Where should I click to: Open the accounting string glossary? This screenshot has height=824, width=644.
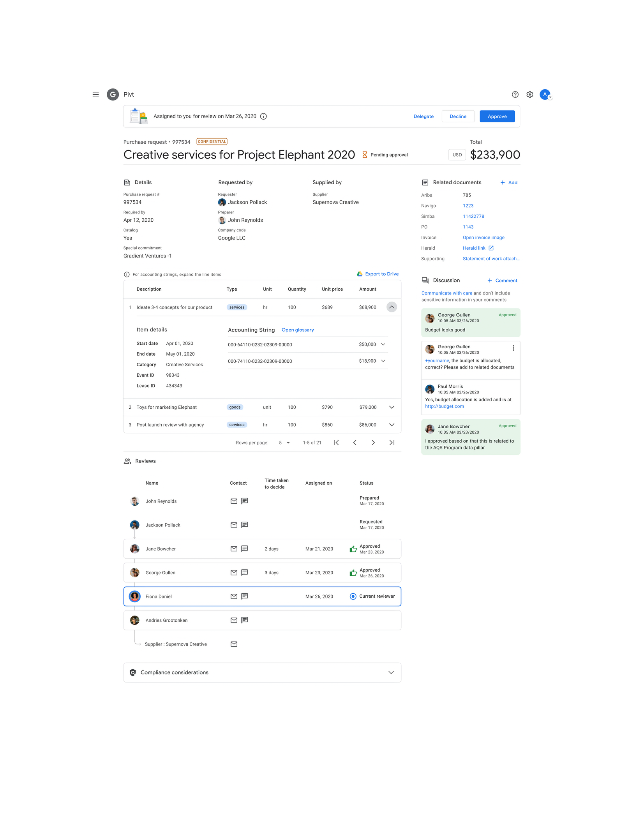click(x=297, y=330)
